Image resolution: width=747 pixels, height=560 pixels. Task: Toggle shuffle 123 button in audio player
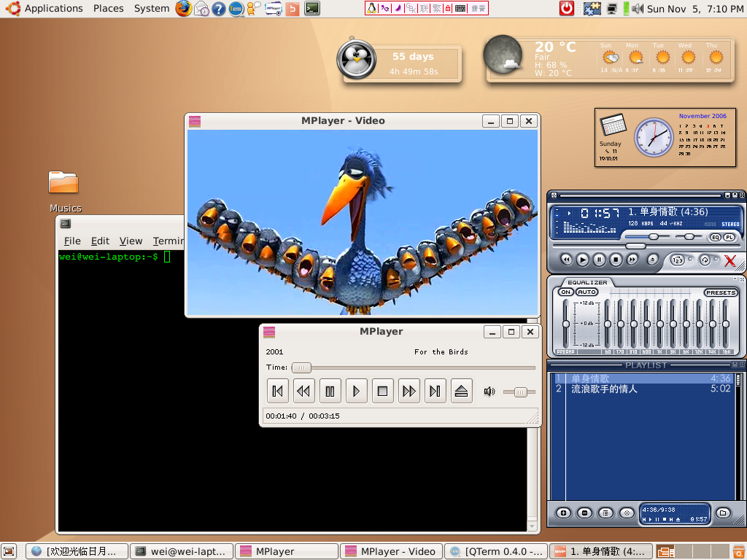(x=677, y=260)
